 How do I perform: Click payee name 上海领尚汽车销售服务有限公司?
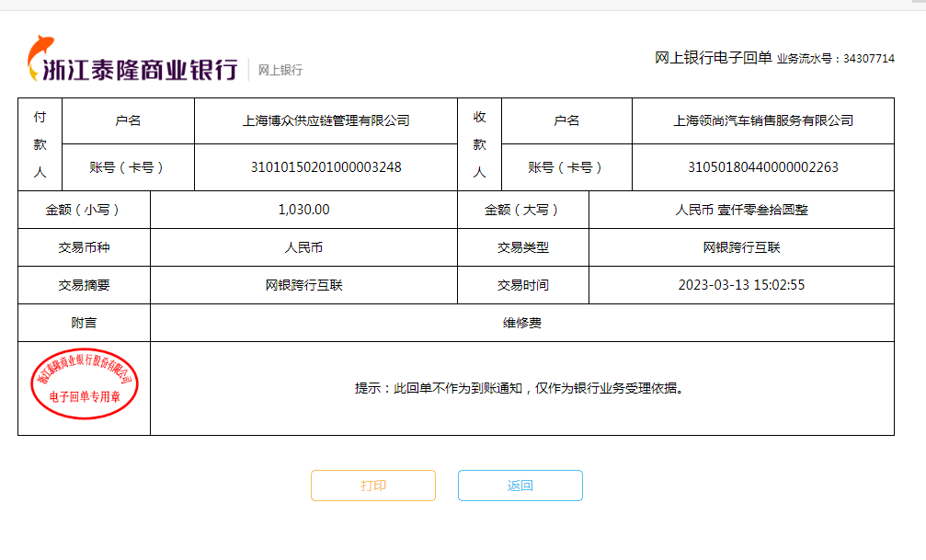pyautogui.click(x=762, y=120)
